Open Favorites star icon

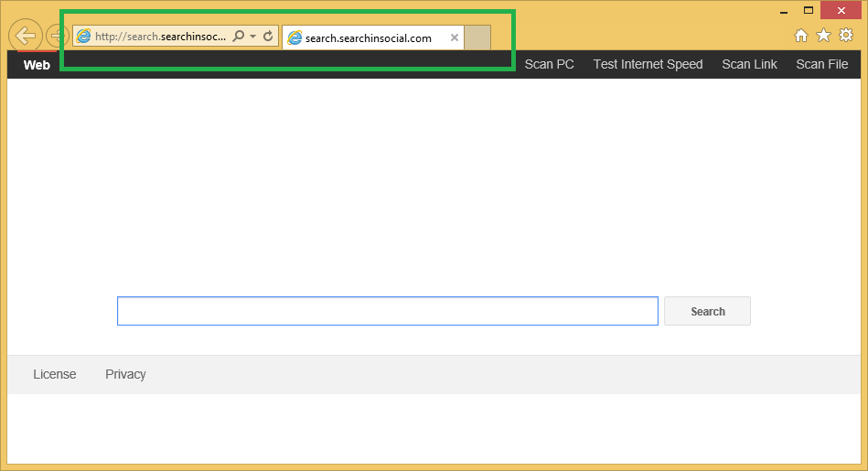(823, 36)
